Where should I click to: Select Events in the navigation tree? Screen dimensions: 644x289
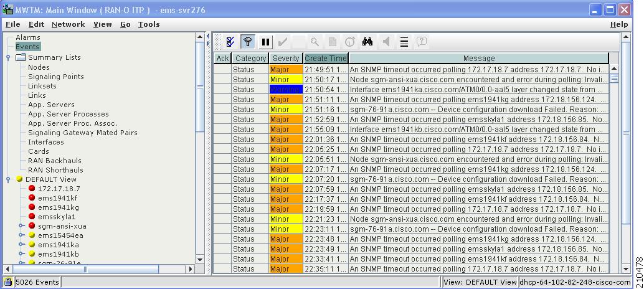point(27,47)
